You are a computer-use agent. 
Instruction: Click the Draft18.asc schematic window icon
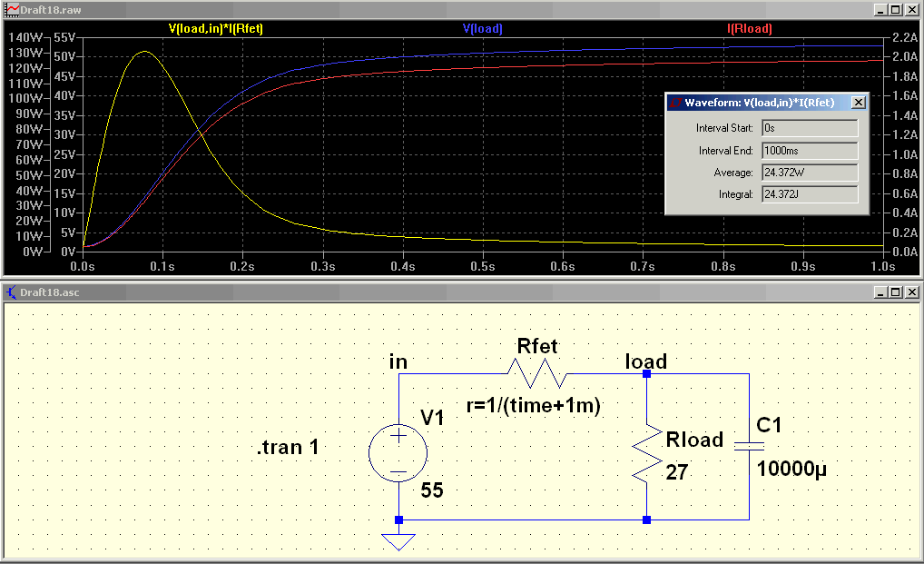pos(11,292)
